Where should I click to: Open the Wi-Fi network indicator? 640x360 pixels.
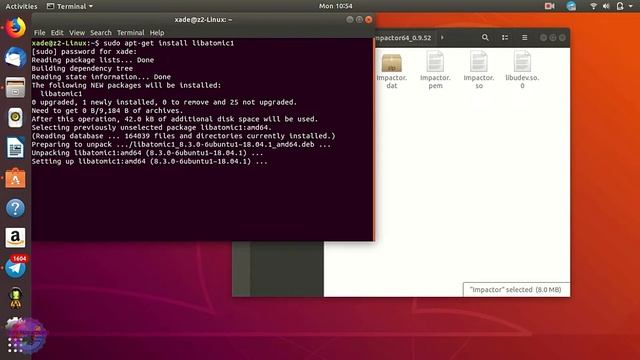tap(593, 6)
